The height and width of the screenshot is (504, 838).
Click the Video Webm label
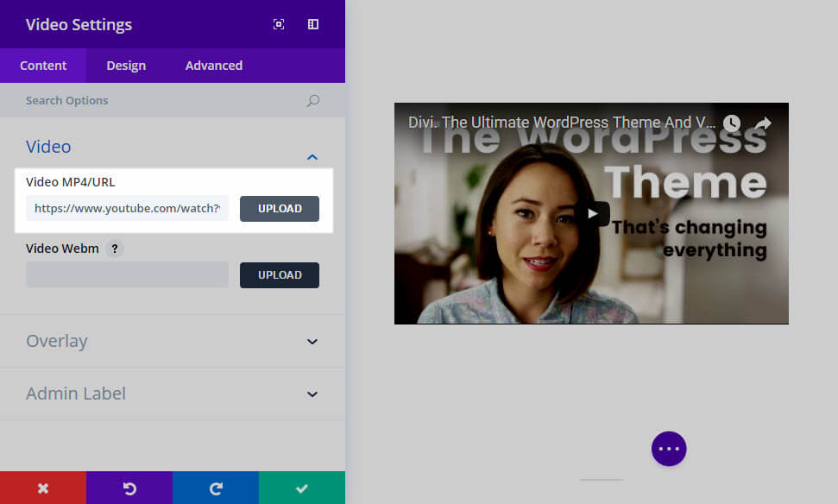[62, 249]
